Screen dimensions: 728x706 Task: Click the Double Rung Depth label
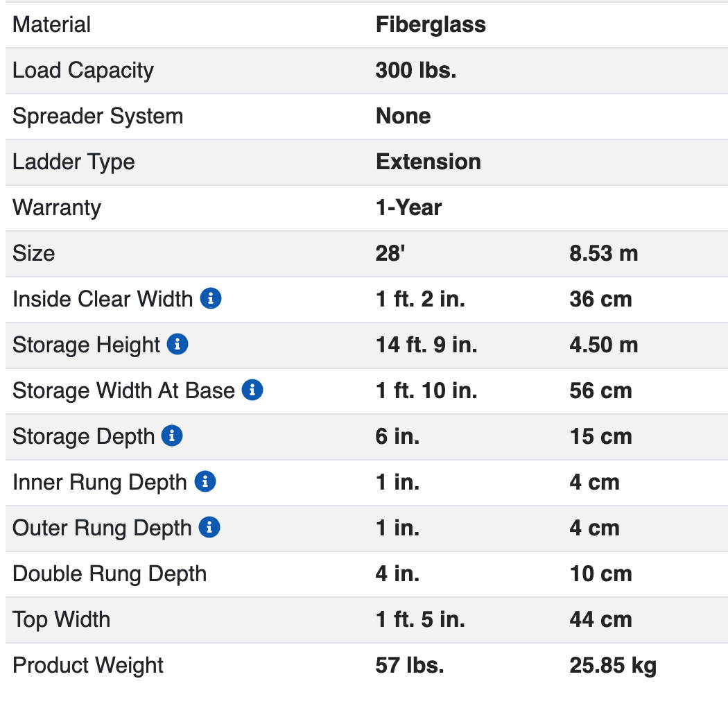[x=110, y=574]
